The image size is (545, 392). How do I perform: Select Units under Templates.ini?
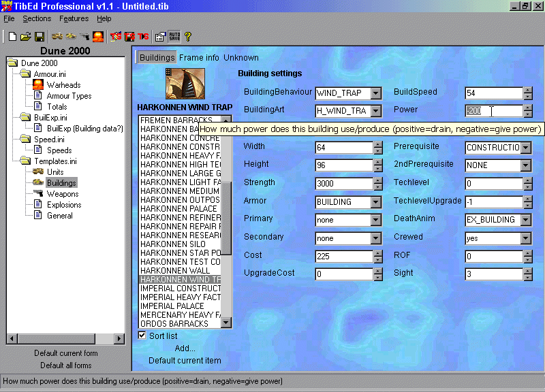pyautogui.click(x=55, y=172)
